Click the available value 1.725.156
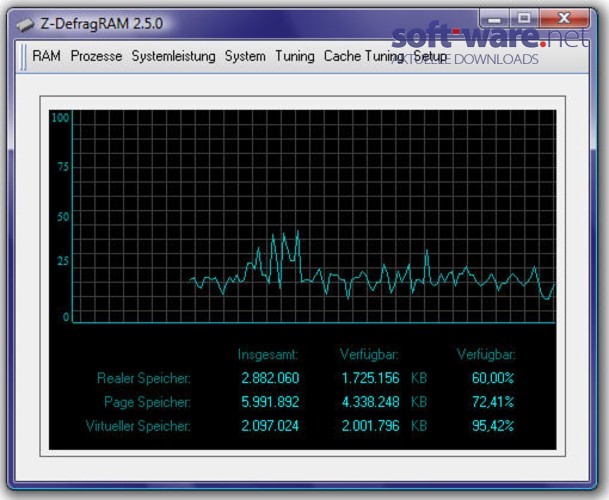 371,378
